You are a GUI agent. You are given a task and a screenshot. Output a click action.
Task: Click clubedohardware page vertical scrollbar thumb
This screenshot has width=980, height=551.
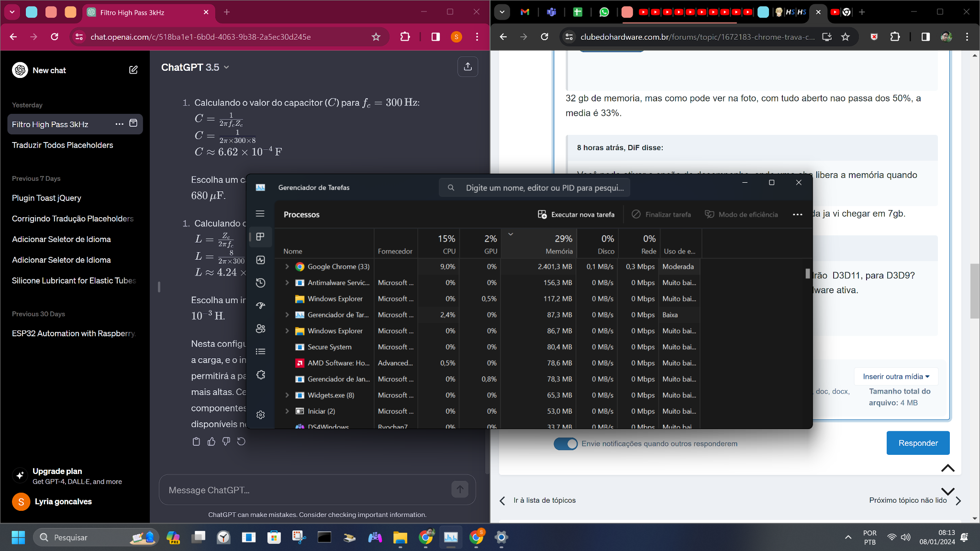pos(975,290)
